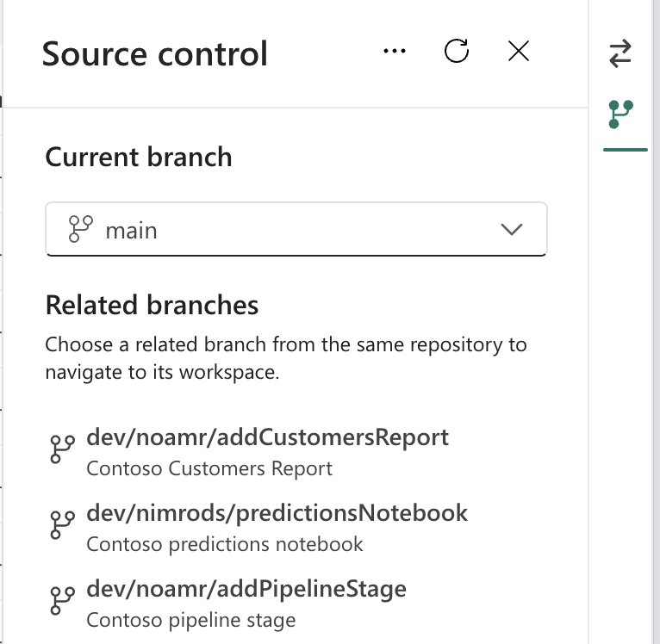
Task: Expand the current branch dropdown chevron
Action: pos(512,229)
